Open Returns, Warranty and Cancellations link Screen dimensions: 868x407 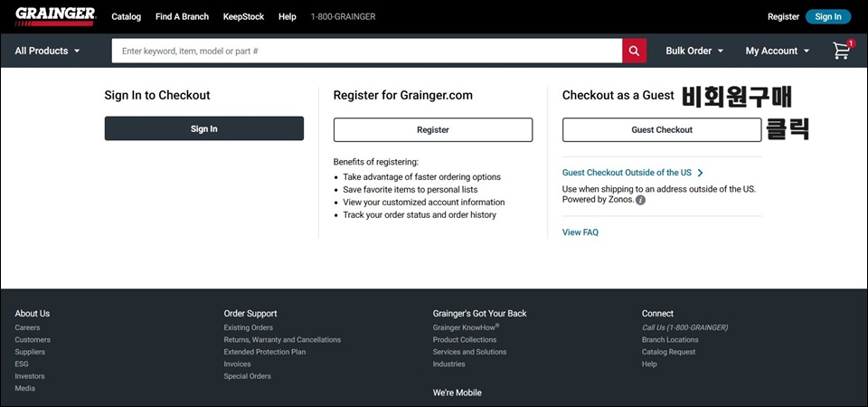pos(282,340)
